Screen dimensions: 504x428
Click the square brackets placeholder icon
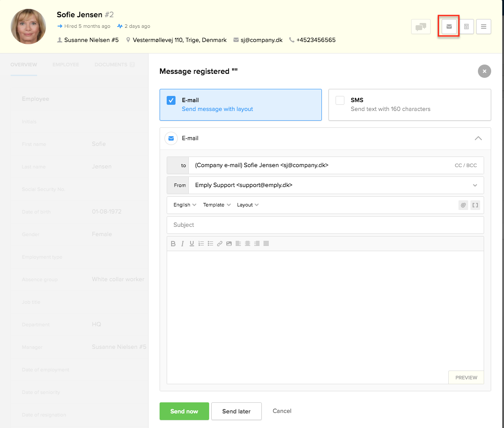[475, 205]
